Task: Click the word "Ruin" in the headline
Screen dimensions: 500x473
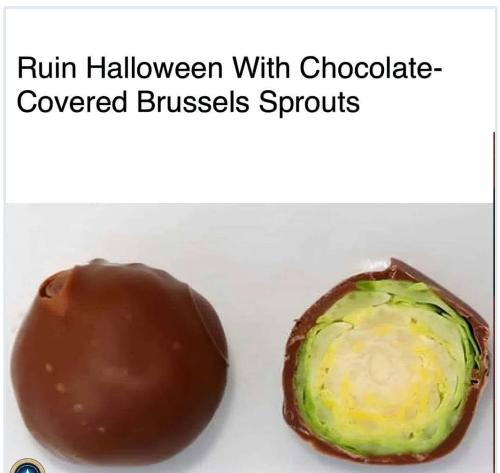Action: pyautogui.click(x=46, y=68)
